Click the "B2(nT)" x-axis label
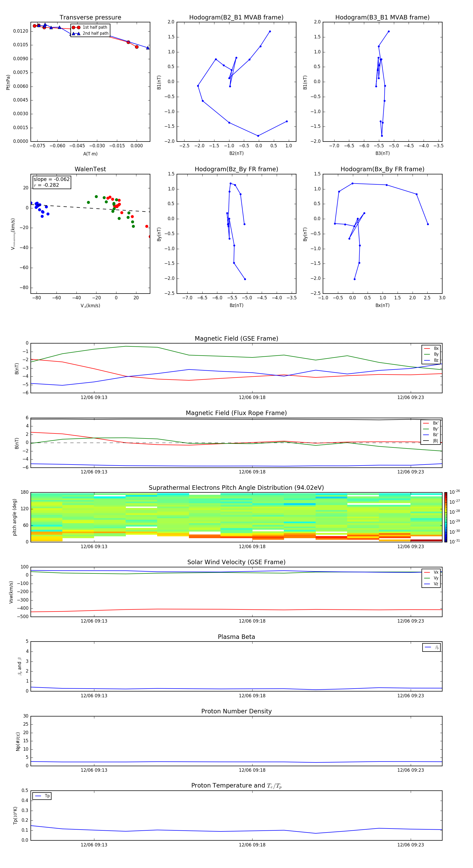This screenshot has height=868, width=473. (x=236, y=153)
